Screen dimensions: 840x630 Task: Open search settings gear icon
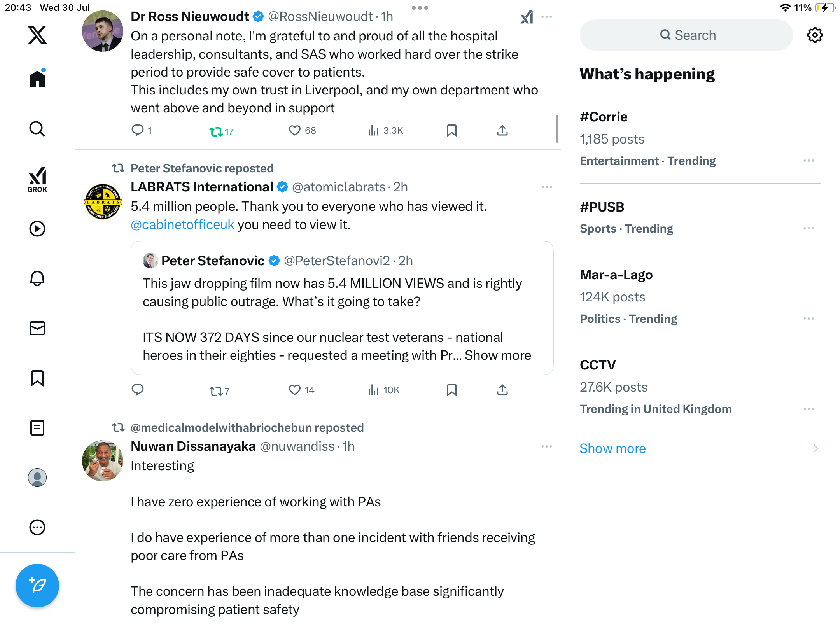(815, 35)
